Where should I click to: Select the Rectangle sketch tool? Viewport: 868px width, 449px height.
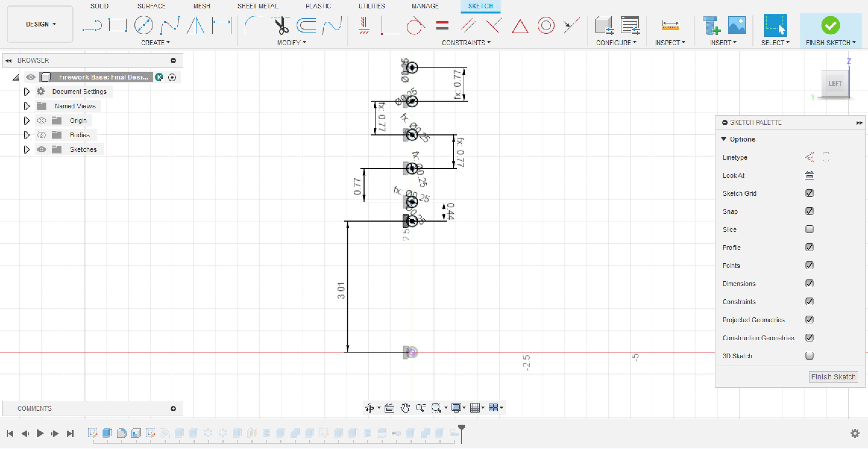click(118, 26)
